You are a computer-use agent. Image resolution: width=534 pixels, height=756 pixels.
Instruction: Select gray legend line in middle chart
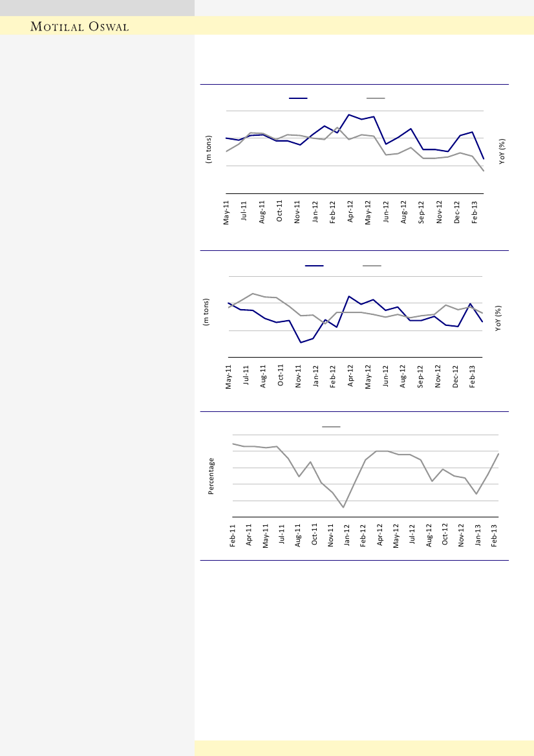[x=372, y=265]
